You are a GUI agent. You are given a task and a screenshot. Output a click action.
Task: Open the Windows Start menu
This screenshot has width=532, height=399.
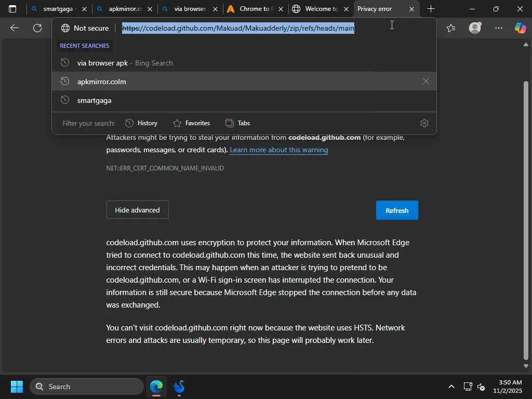[x=17, y=387]
